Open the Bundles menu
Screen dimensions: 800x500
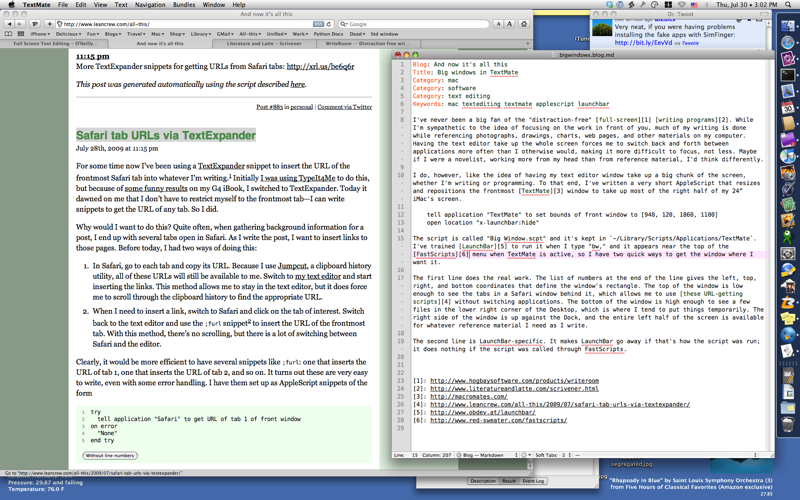pyautogui.click(x=184, y=5)
